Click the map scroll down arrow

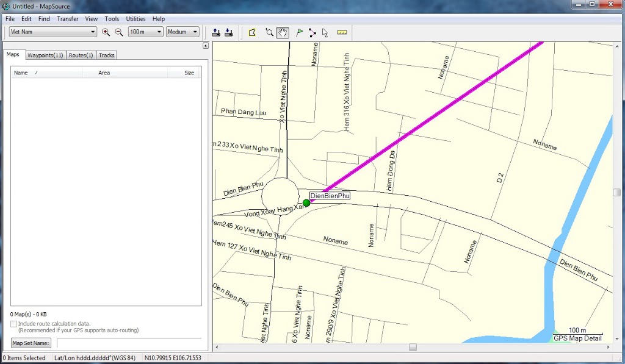pos(617,339)
